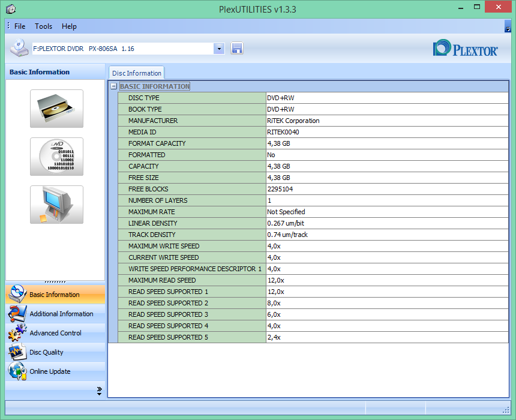Screen dimensions: 516x420
Task: Click the status bar resize grip
Action: [506, 410]
